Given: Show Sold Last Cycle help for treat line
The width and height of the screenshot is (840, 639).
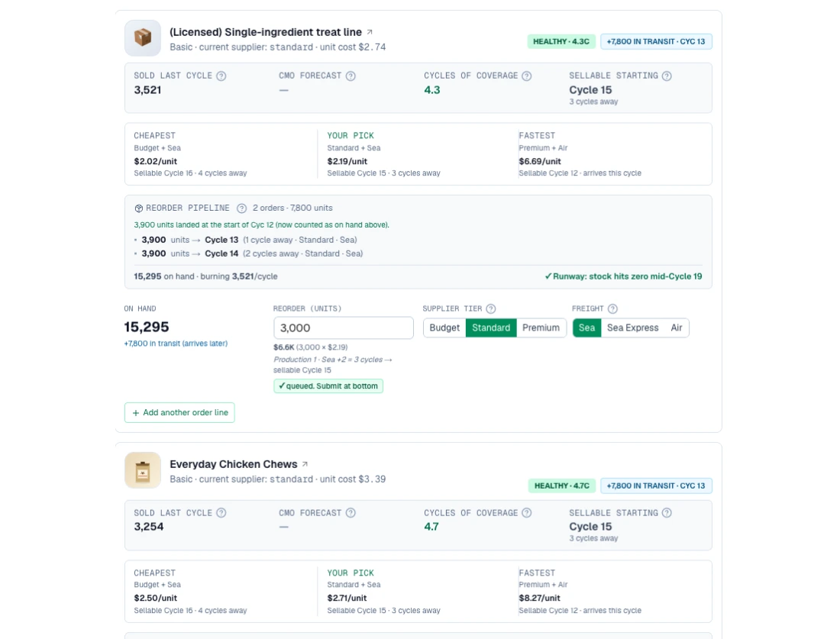Looking at the screenshot, I should (x=221, y=76).
